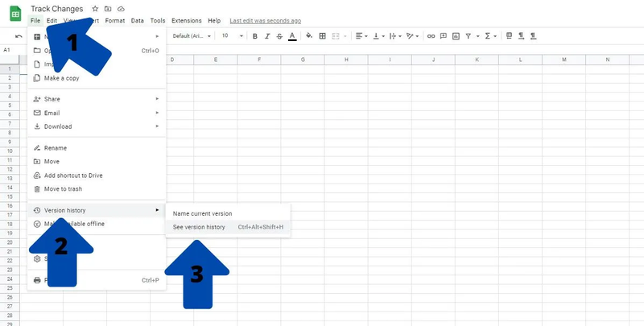Click the Download arrow icon in menu
The image size is (644, 326).
(x=37, y=126)
